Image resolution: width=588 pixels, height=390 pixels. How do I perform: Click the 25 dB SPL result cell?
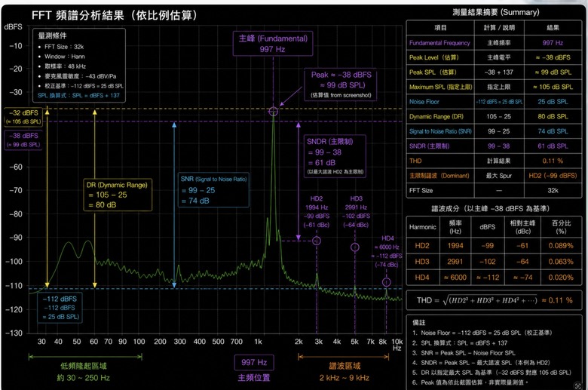click(553, 102)
